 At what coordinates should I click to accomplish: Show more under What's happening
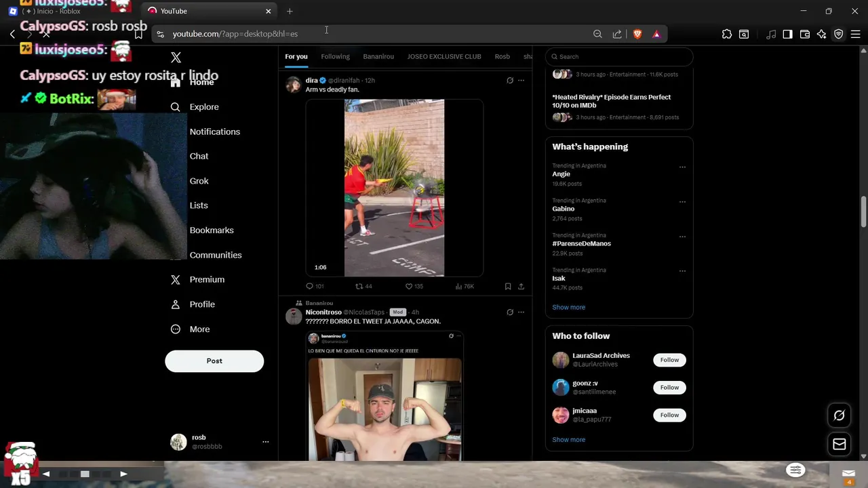click(x=569, y=308)
